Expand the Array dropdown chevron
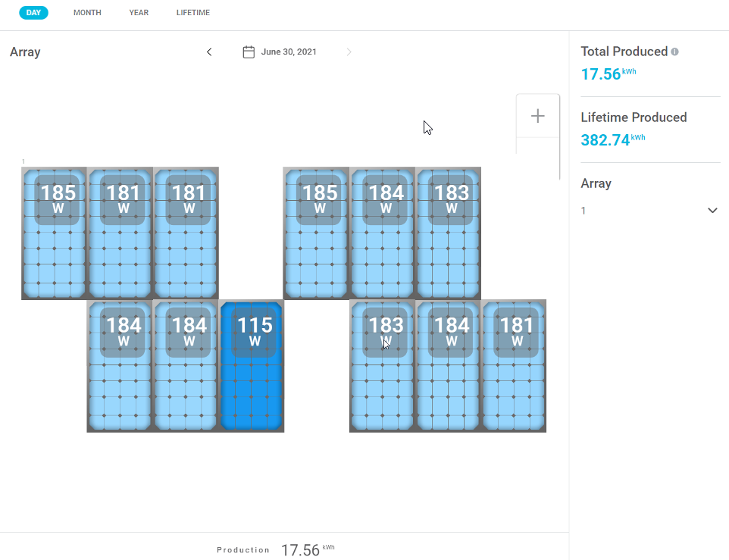This screenshot has height=560, width=729. pos(712,211)
